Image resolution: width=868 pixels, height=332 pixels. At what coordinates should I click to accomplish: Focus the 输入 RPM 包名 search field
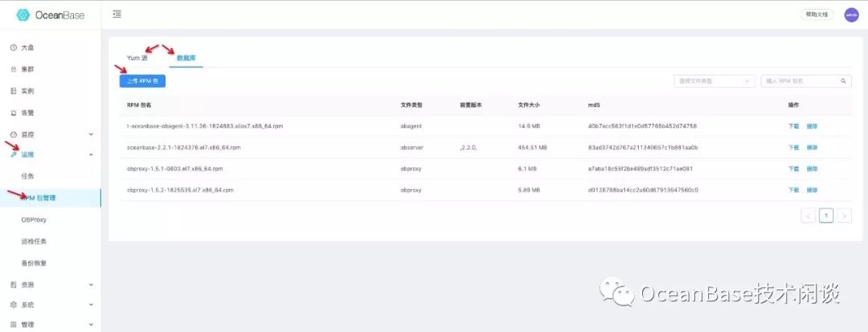806,80
